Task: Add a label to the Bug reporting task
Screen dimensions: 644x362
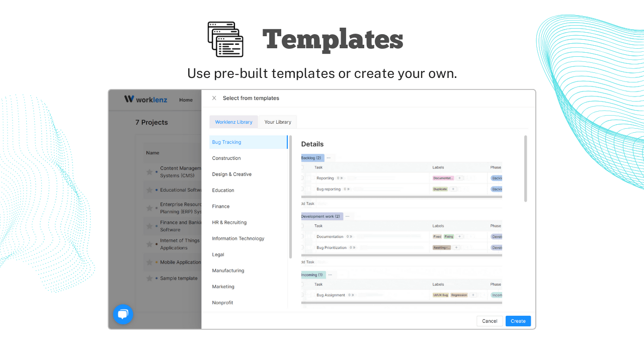Action: coord(453,189)
